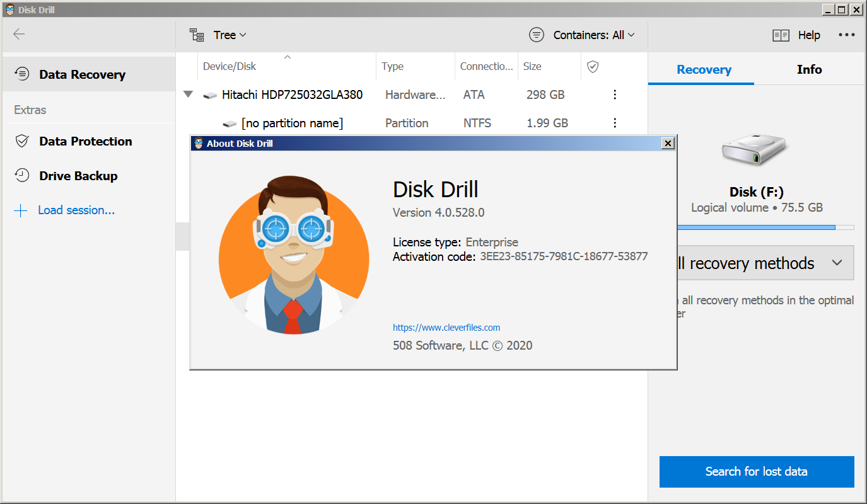Click the NTFS connection cell

(x=477, y=123)
